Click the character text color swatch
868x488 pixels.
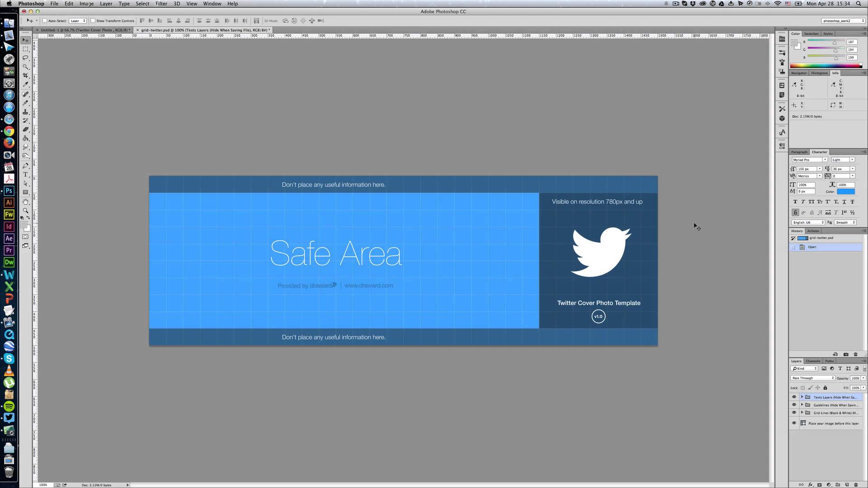tap(845, 192)
